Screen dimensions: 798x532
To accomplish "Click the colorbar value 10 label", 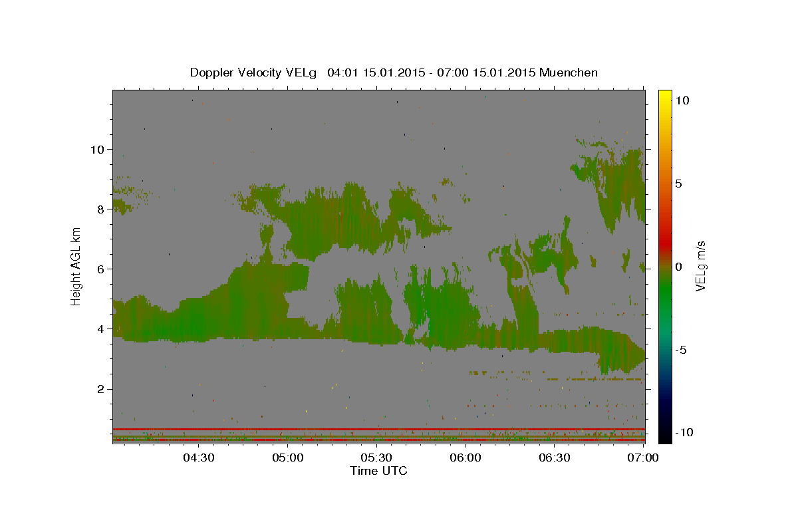I will [x=682, y=100].
